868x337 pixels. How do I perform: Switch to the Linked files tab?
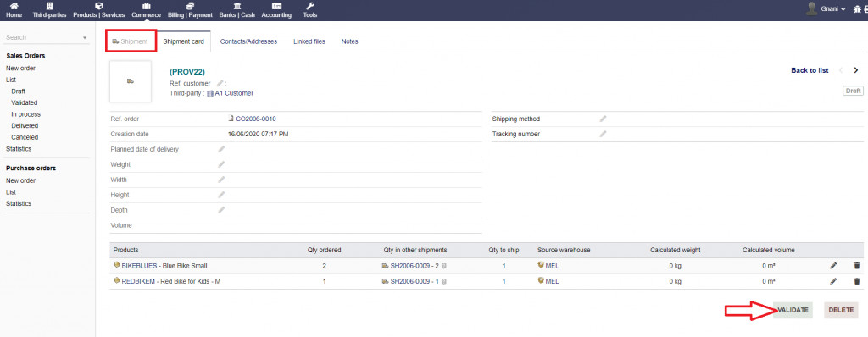click(309, 41)
